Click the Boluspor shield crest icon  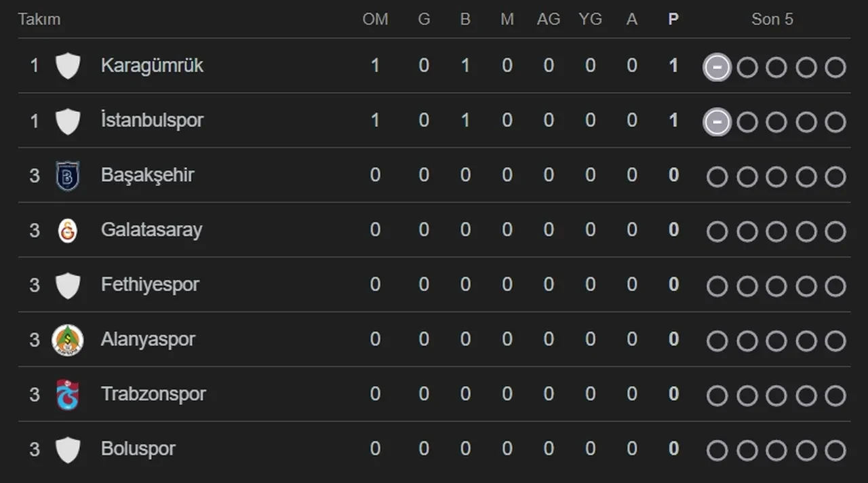click(x=68, y=450)
